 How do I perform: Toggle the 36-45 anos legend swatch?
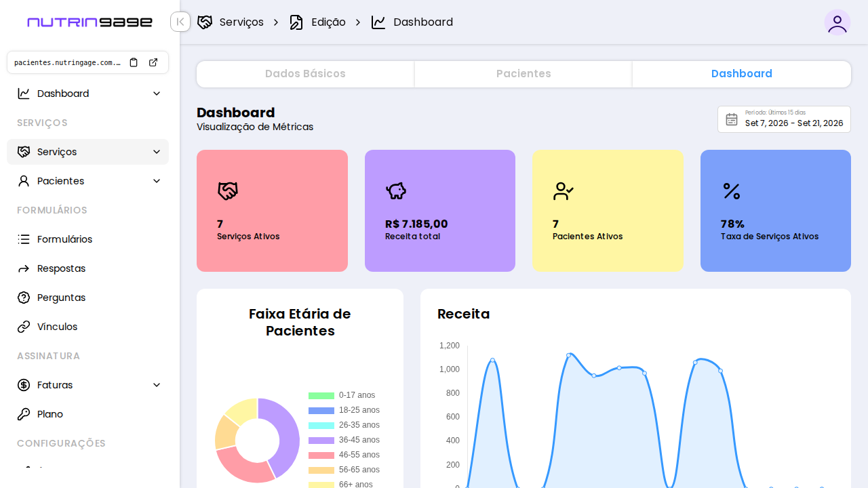tap(321, 440)
